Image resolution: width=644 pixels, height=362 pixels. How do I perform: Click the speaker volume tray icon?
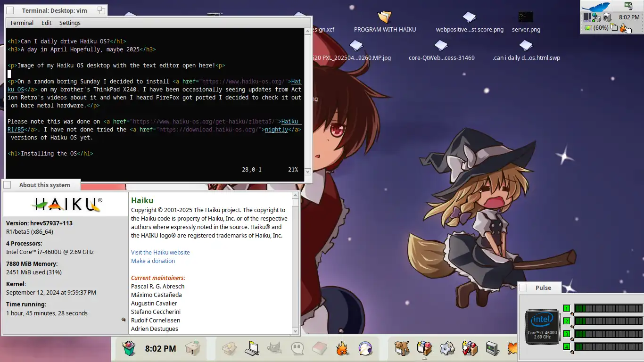(x=607, y=17)
